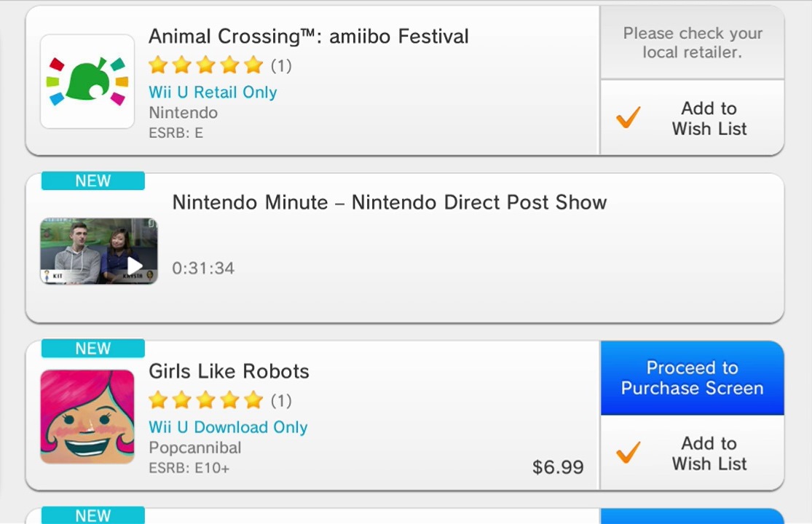Click the NEW badge on Nintendo Minute video
This screenshot has height=524, width=812.
click(93, 181)
